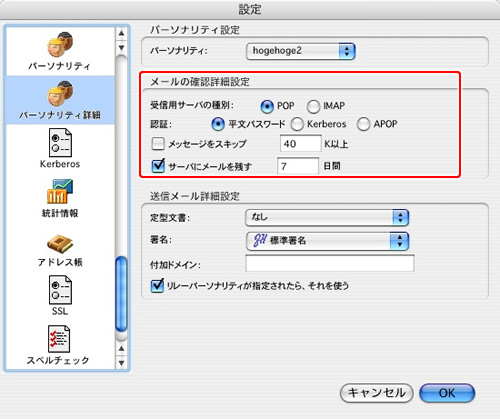Uncheck サーバにメールを残す checkbox

[158, 166]
